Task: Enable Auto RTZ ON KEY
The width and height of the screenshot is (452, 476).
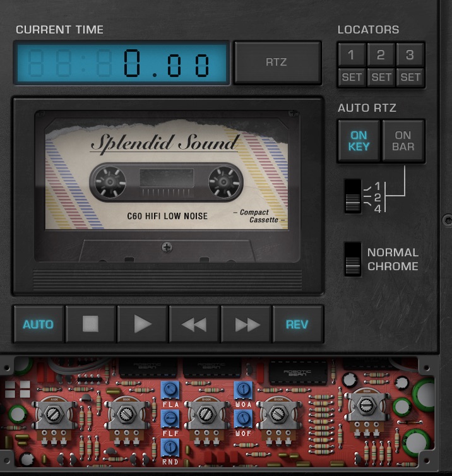Action: pos(359,141)
